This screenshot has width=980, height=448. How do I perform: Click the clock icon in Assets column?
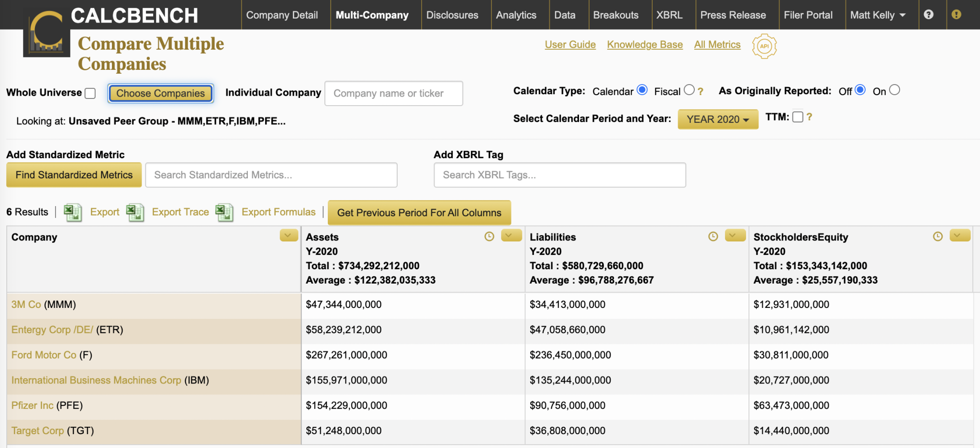tap(489, 236)
